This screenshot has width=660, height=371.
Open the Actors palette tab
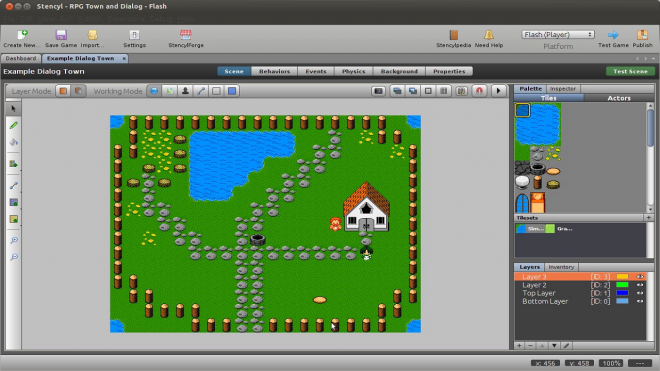pos(619,98)
